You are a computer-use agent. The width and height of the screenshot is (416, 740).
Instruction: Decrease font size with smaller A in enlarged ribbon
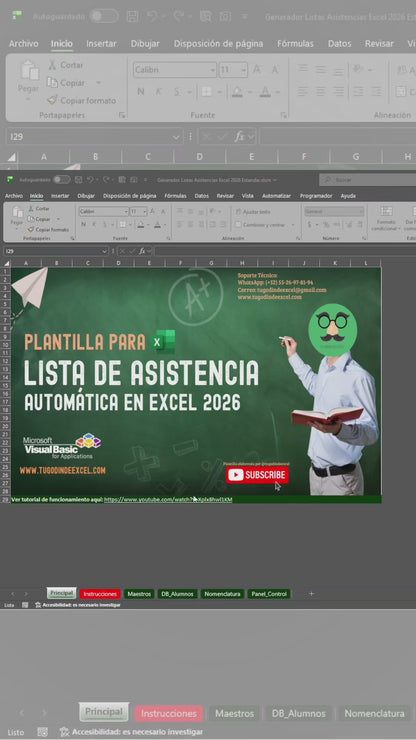tap(274, 70)
